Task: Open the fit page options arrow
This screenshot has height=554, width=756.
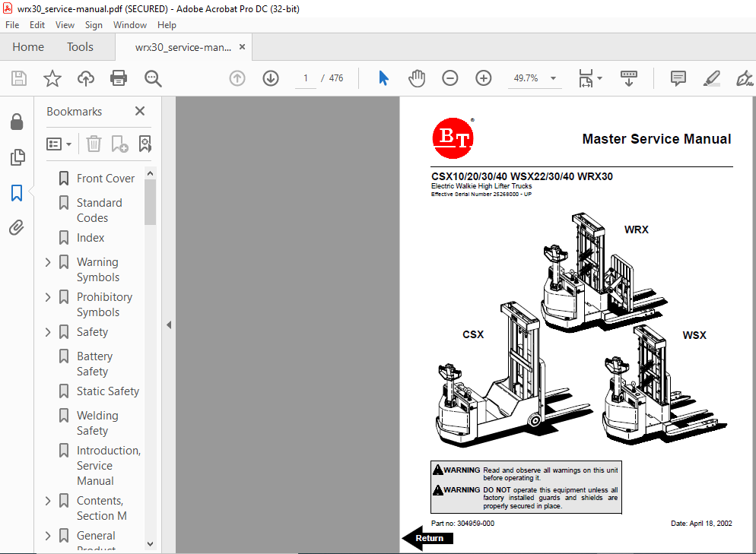Action: click(x=600, y=78)
